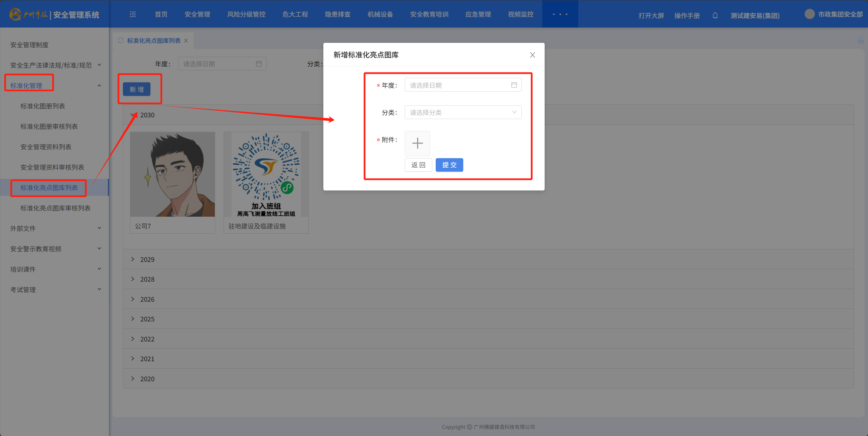Click the three-dots more menu in navbar
868x436 pixels.
[560, 14]
